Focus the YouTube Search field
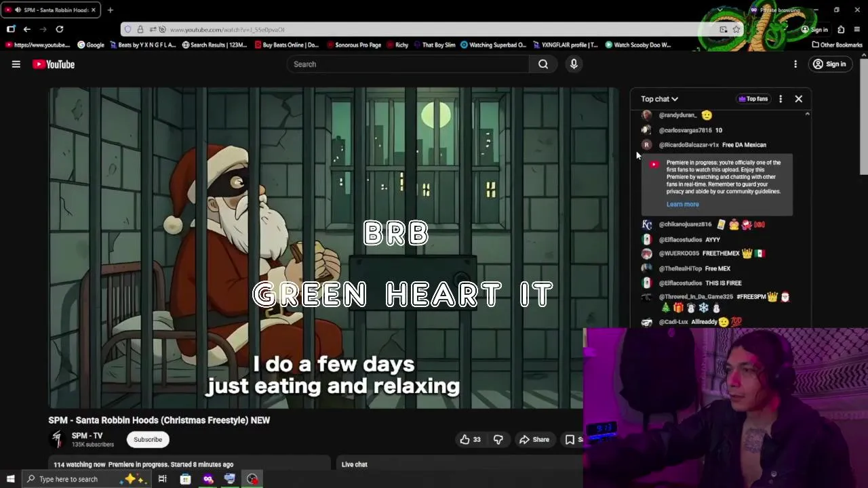Image resolution: width=868 pixels, height=488 pixels. pyautogui.click(x=408, y=64)
